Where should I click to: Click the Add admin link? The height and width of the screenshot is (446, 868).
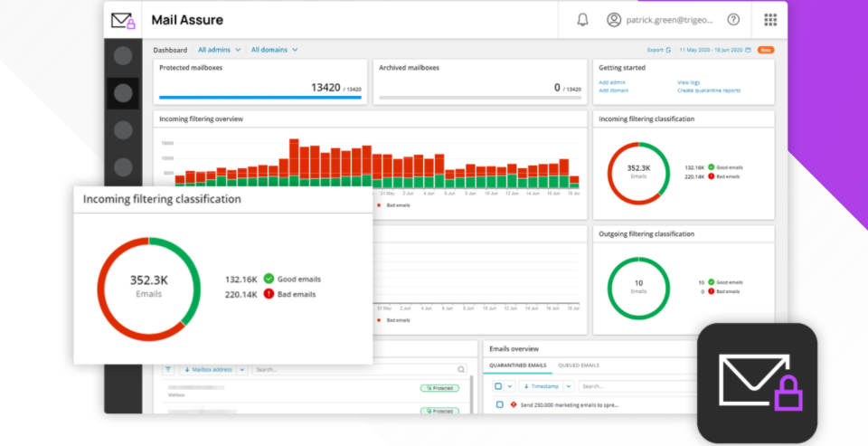pyautogui.click(x=612, y=82)
